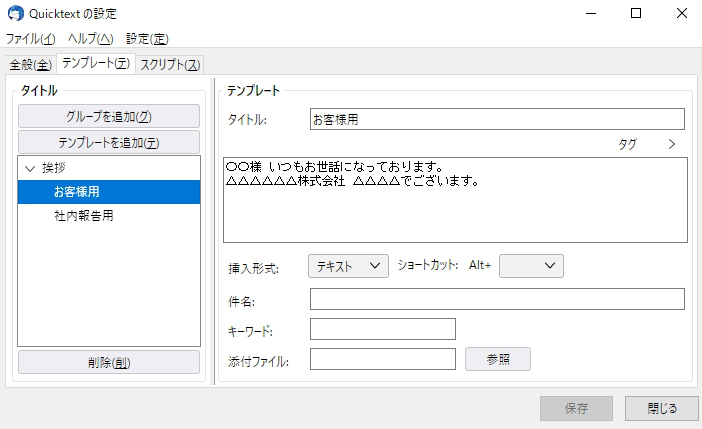
Task: Switch to the スクリプト tab
Action: pos(169,65)
